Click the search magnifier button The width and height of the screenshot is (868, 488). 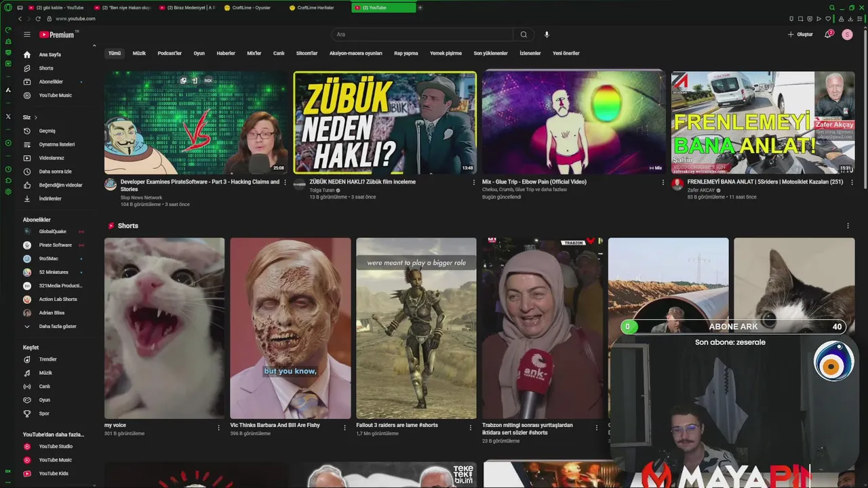pos(524,35)
